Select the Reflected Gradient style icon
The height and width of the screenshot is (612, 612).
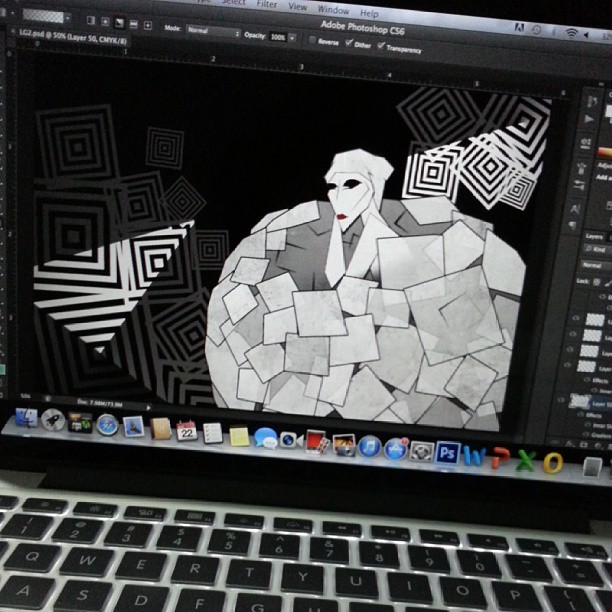click(x=133, y=24)
